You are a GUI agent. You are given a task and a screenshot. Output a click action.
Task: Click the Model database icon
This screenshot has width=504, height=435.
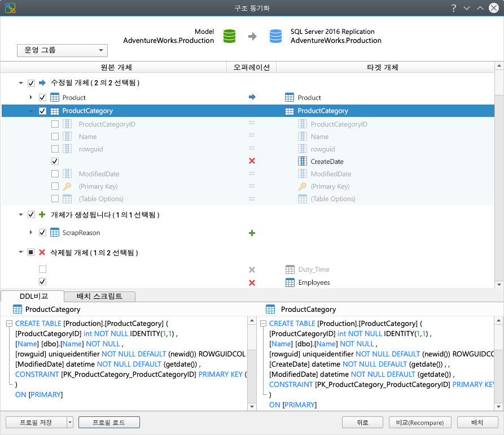229,36
